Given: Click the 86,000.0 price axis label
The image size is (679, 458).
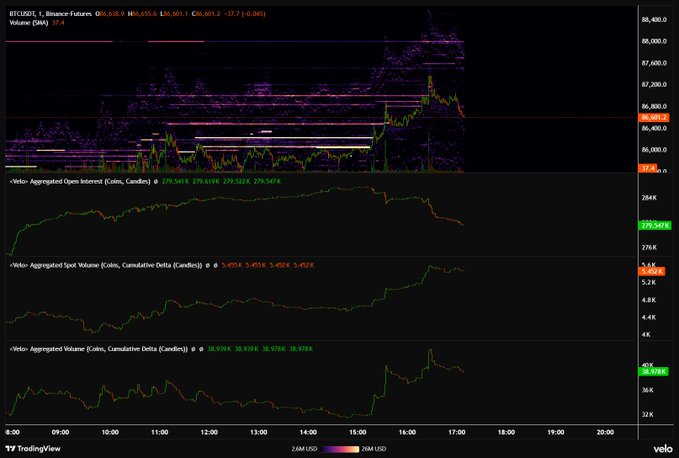Looking at the screenshot, I should (x=654, y=150).
